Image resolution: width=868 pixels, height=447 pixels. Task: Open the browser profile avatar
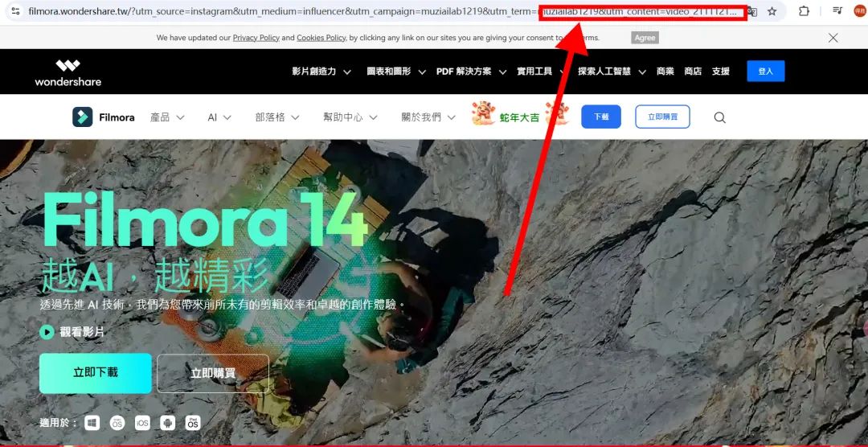coord(860,11)
